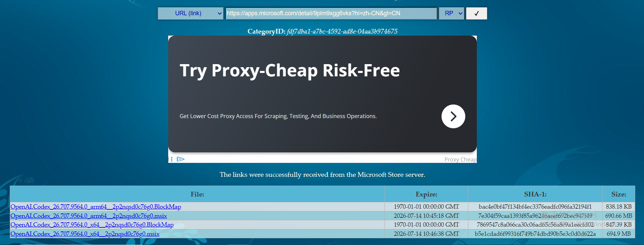Select the SHA-1 hash starting with 'bac4e0bf'
Viewport: 644px width, 245px height.
click(x=535, y=207)
